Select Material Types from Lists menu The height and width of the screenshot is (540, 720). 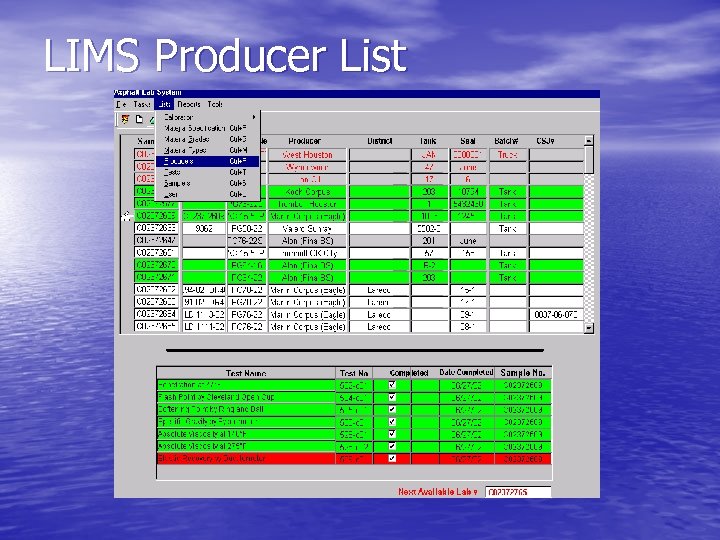(208, 150)
